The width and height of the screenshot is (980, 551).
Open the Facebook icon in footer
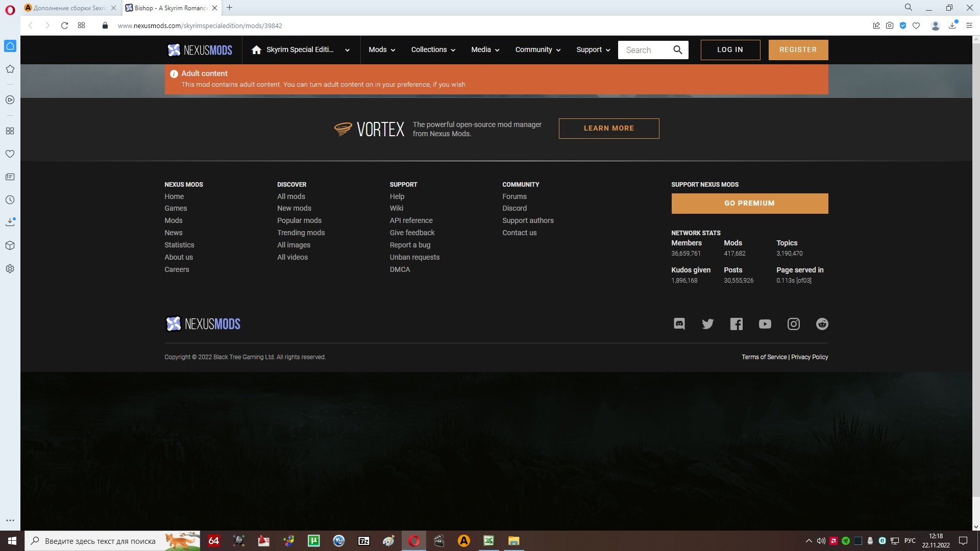(x=736, y=324)
